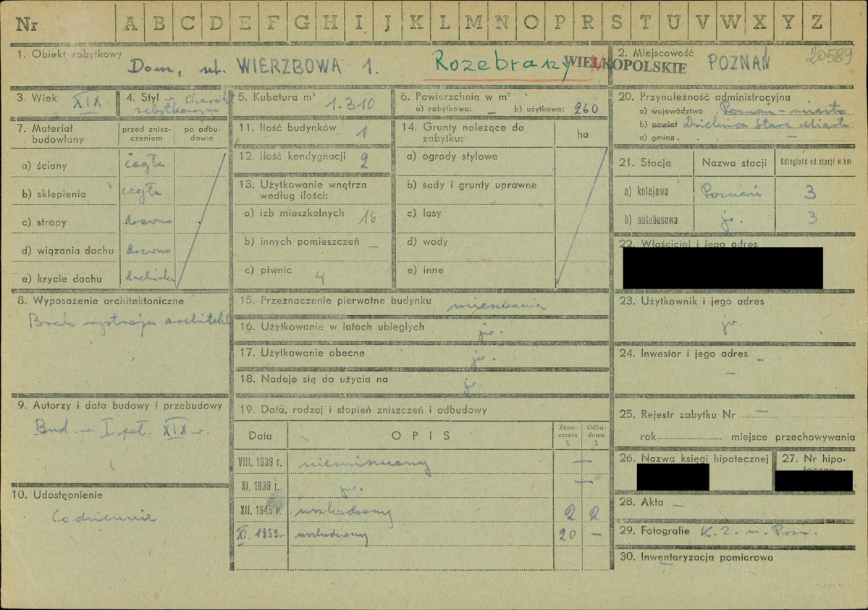Select the '2. Miejscowość' label

[655, 53]
